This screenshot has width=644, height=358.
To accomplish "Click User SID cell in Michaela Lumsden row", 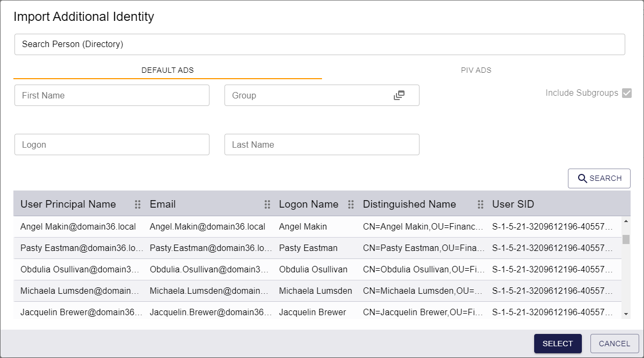I will pos(552,291).
